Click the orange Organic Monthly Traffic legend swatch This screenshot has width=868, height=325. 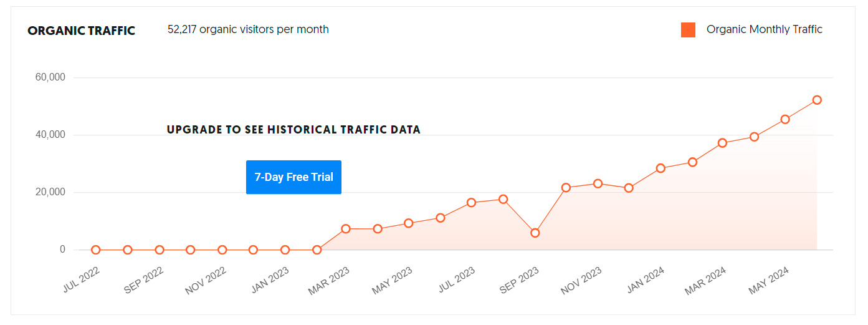[688, 29]
